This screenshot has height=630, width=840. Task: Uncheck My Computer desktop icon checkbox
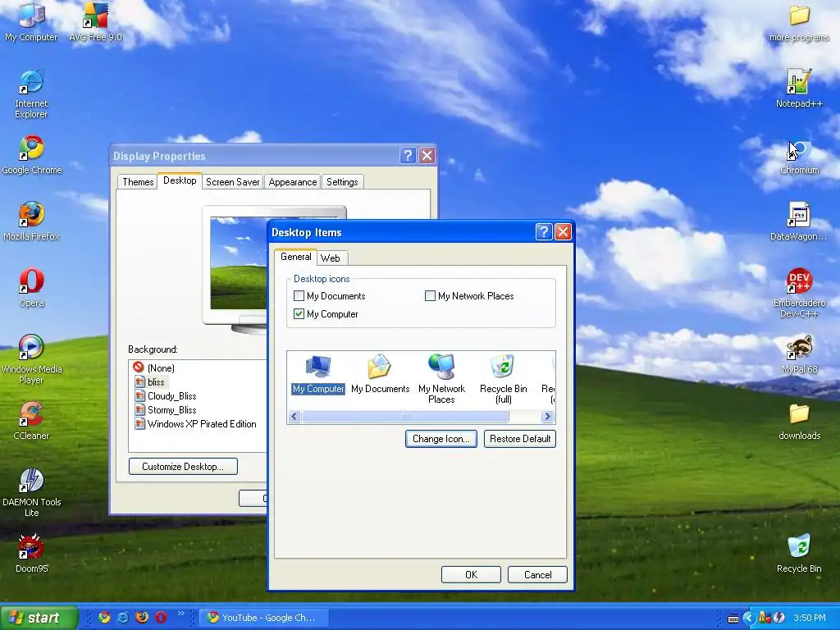pyautogui.click(x=299, y=314)
